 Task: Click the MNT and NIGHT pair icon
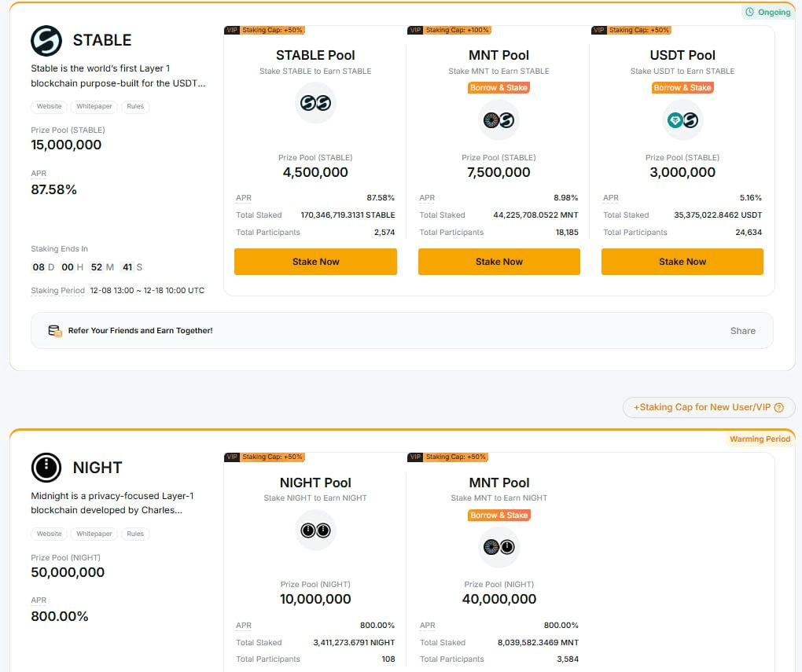pos(499,547)
